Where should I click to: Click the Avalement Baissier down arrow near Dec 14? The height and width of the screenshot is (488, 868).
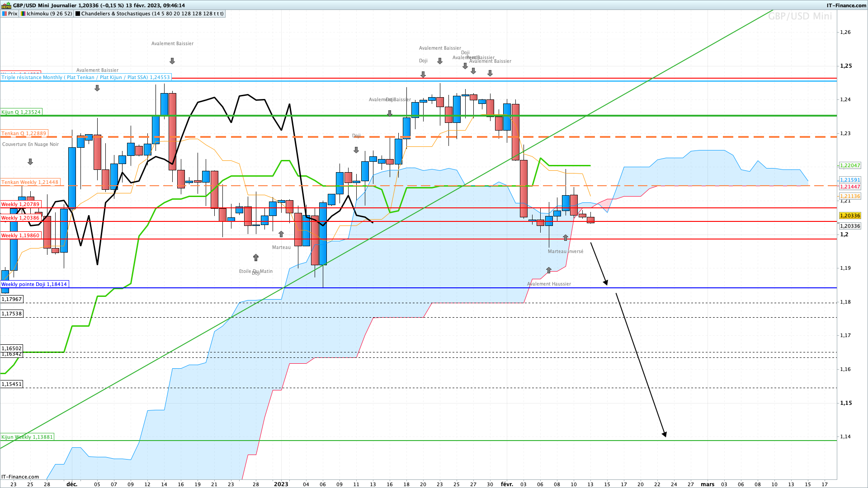coord(172,61)
